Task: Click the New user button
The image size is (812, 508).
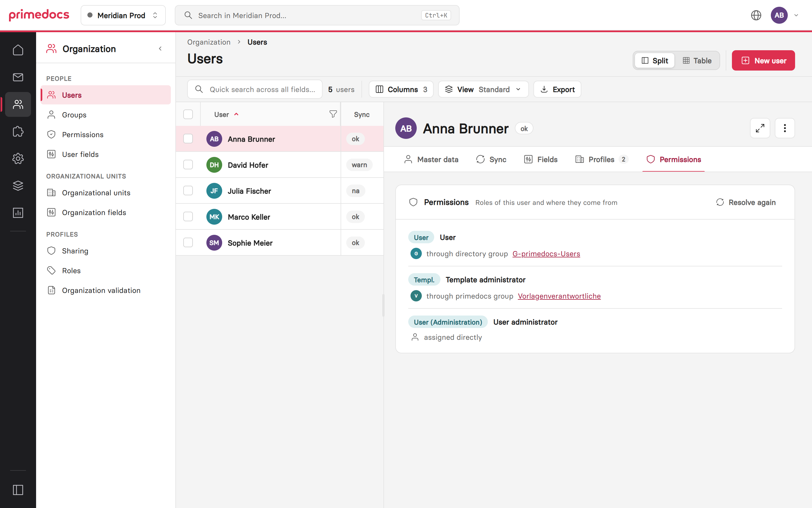Action: tap(763, 60)
